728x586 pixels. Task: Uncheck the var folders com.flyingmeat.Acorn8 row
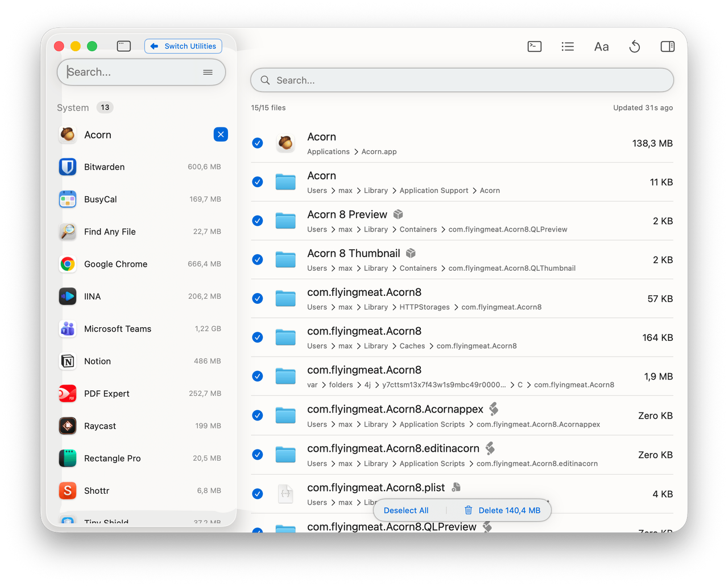point(258,376)
